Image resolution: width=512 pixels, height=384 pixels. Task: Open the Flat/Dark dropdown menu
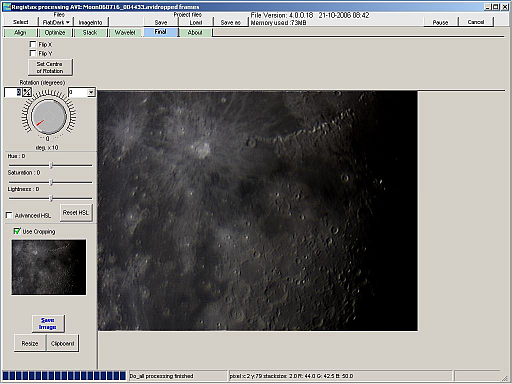[56, 22]
